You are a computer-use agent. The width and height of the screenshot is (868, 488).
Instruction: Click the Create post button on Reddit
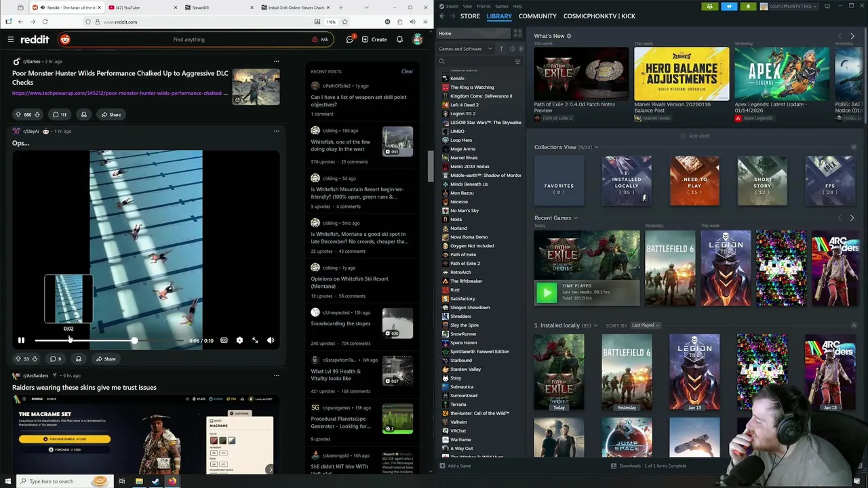[374, 39]
